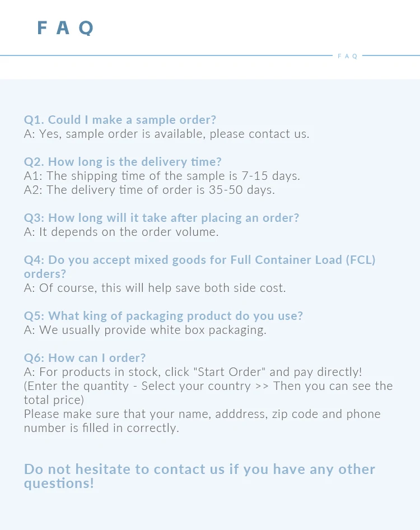Click the "number is filled in correctly" line
Image resolution: width=420 pixels, height=530 pixels.
(101, 428)
